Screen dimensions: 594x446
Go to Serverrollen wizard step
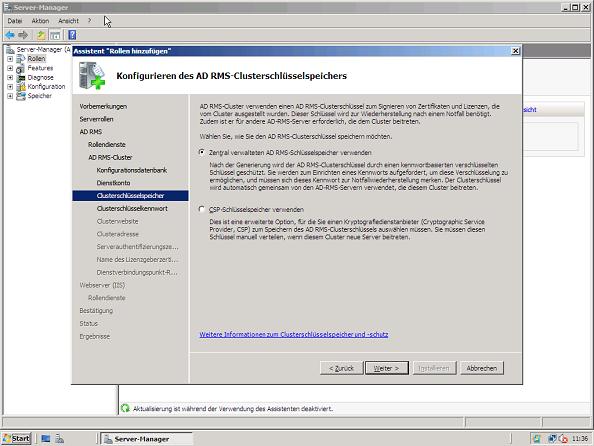coord(96,119)
